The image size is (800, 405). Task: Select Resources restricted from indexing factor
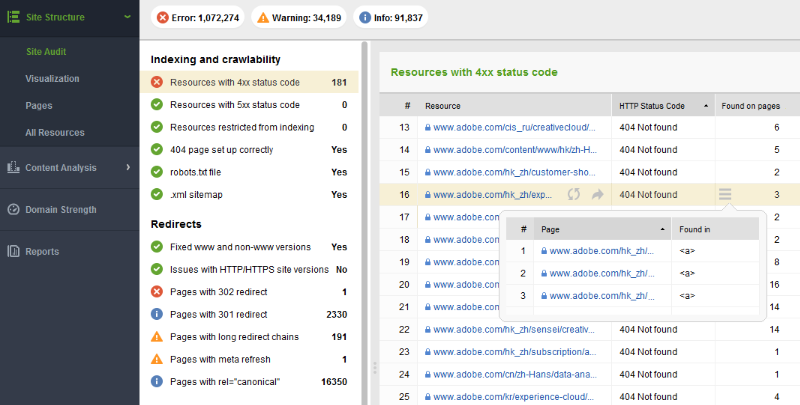tap(249, 127)
